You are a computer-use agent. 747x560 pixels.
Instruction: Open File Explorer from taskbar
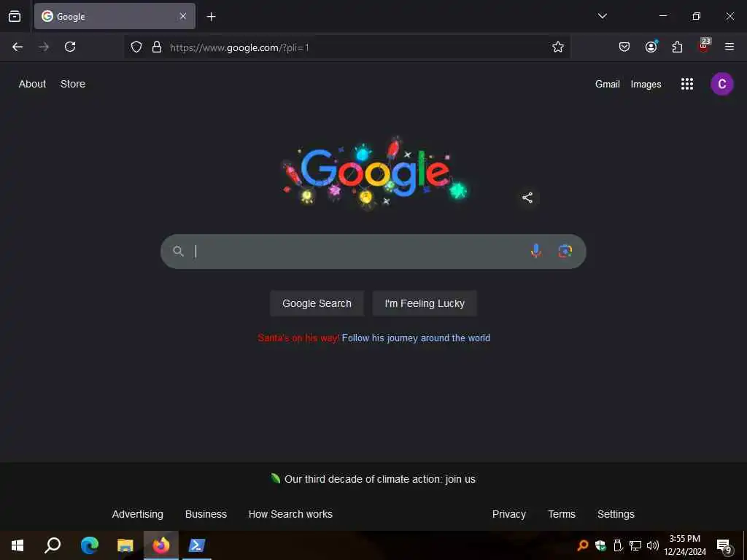coord(125,545)
